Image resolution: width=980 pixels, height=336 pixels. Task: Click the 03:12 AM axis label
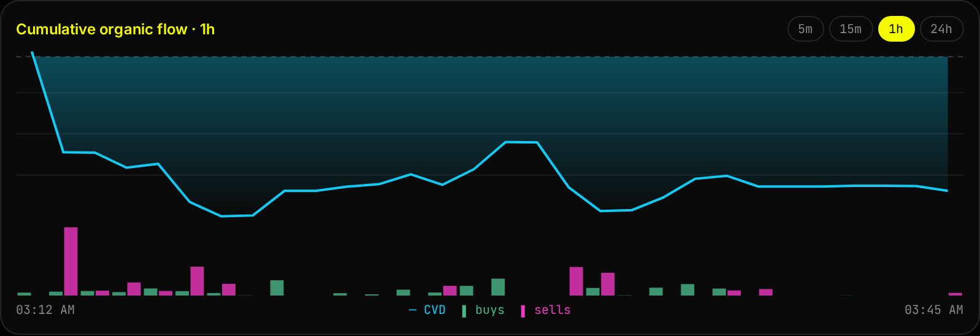click(45, 310)
